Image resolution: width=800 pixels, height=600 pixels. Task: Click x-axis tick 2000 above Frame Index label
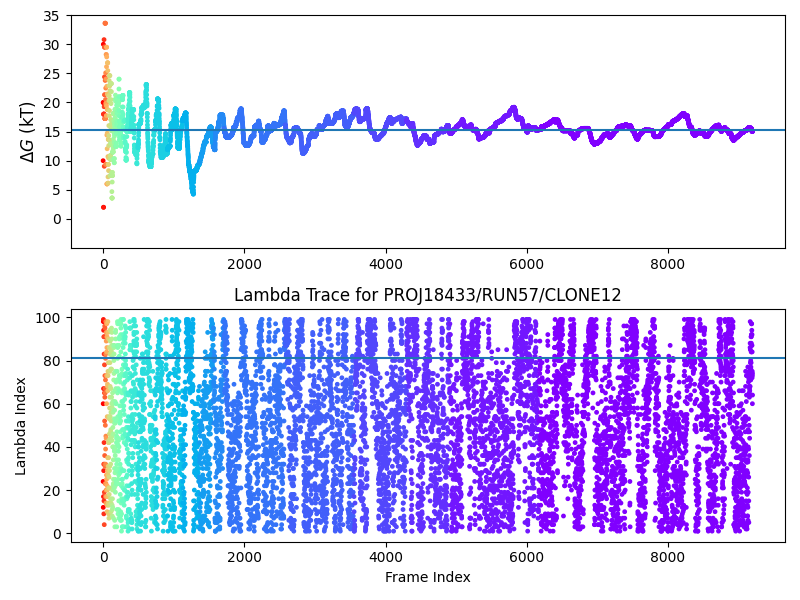point(244,557)
